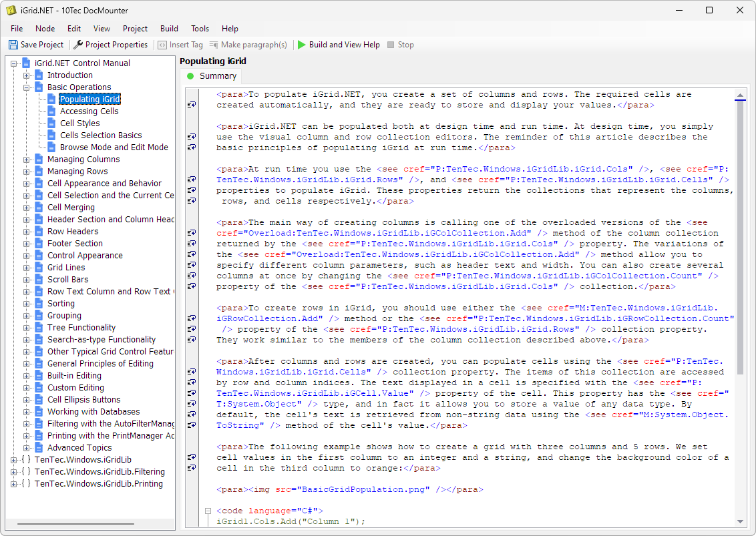
Task: Click Make paragraph(s) button label
Action: coord(254,45)
